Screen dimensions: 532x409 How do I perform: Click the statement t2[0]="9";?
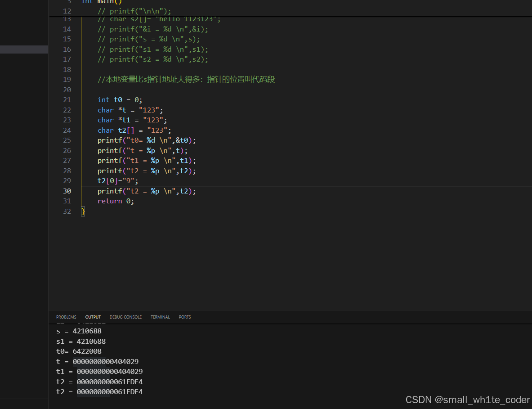coord(118,181)
